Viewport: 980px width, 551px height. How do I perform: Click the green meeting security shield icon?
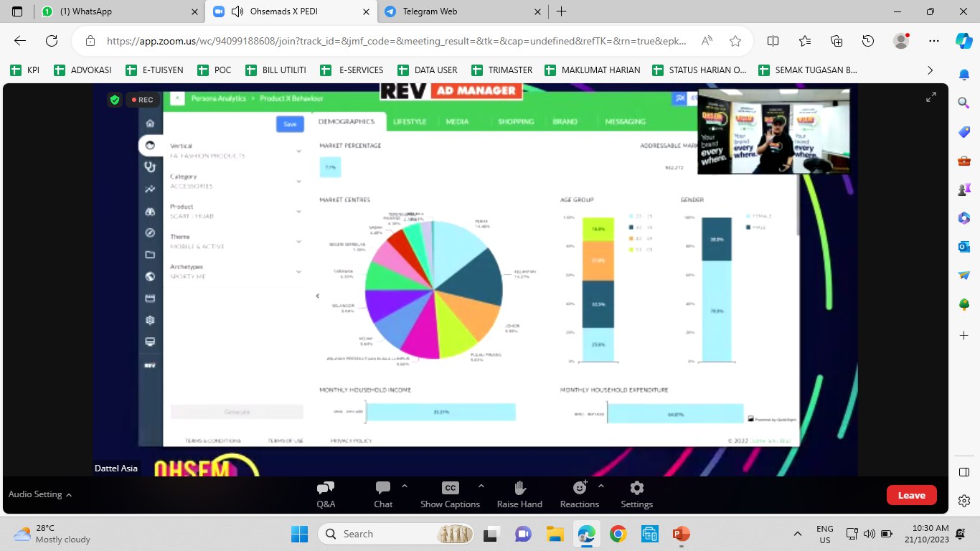[x=115, y=100]
